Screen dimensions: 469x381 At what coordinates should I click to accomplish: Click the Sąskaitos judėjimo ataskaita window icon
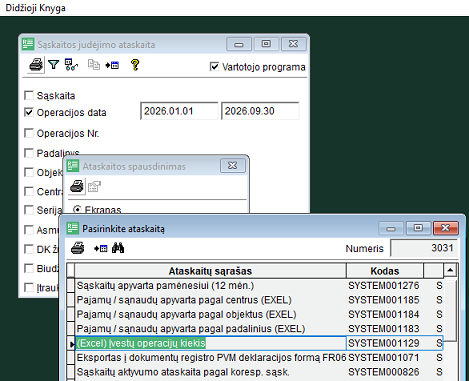pos(28,44)
